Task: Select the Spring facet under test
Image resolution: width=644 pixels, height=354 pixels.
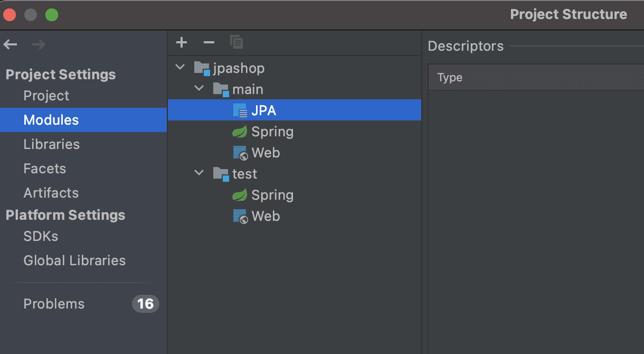Action: click(272, 195)
